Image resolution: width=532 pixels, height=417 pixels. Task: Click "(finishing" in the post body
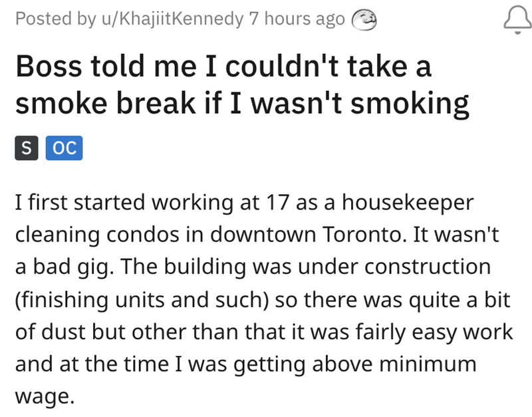[59, 299]
